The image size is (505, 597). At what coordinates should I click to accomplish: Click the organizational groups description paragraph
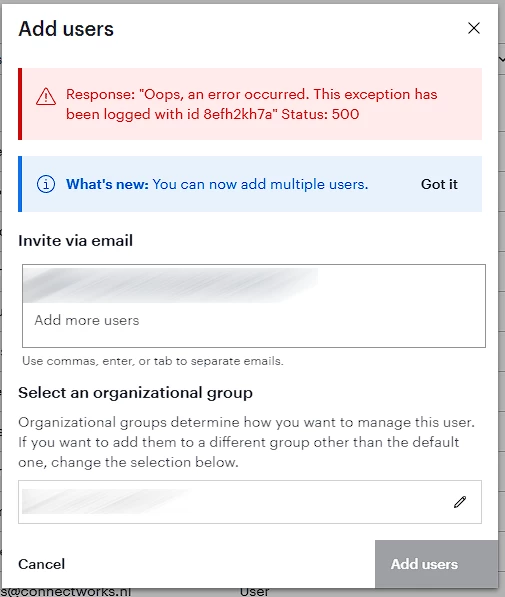coord(246,442)
